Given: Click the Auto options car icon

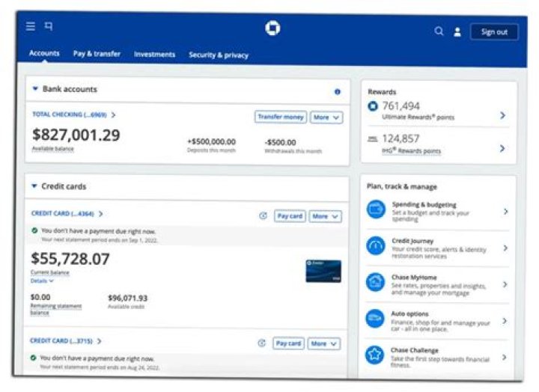Looking at the screenshot, I should point(376,318).
